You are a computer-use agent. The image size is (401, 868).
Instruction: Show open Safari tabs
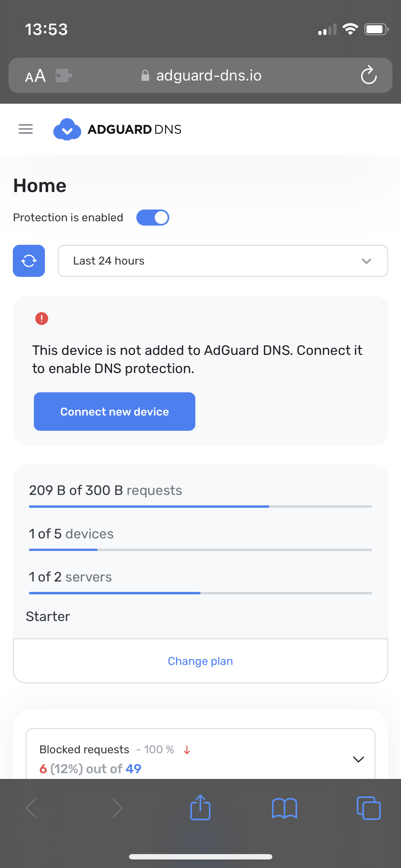369,808
